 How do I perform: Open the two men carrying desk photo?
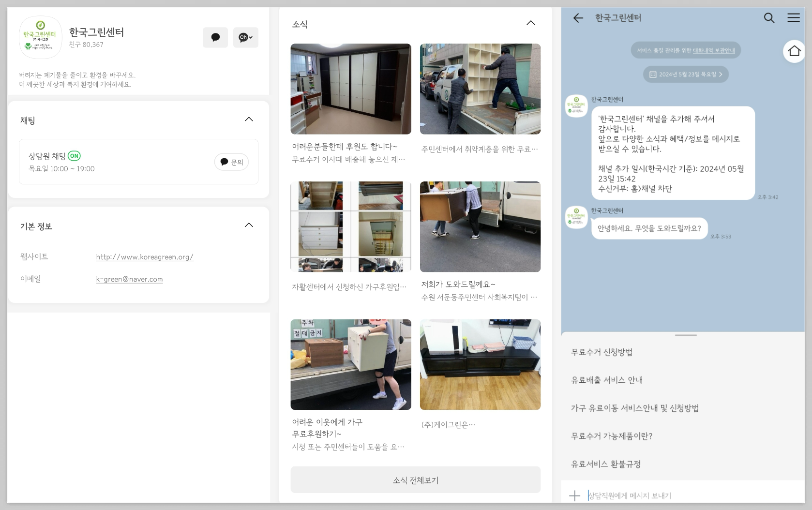pyautogui.click(x=480, y=226)
